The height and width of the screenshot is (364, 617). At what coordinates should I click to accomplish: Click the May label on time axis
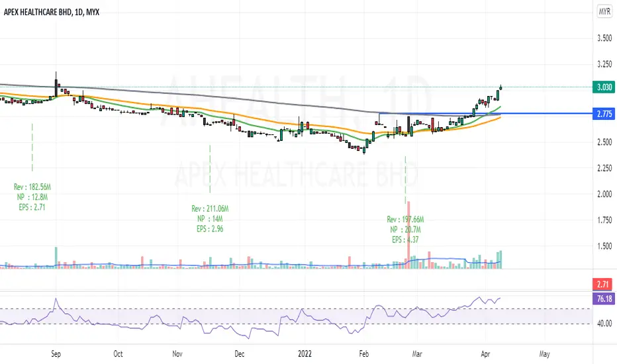pos(545,354)
